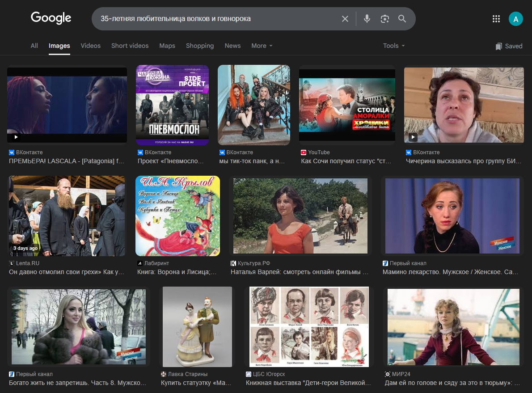Open the Пневмослон poster thumbnail
532x393 pixels.
[172, 105]
